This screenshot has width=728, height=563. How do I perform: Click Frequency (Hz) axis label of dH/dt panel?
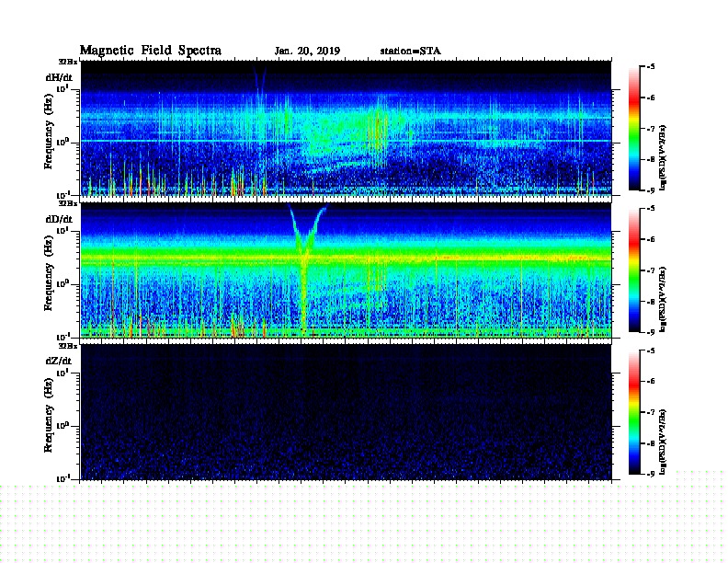pyautogui.click(x=49, y=132)
